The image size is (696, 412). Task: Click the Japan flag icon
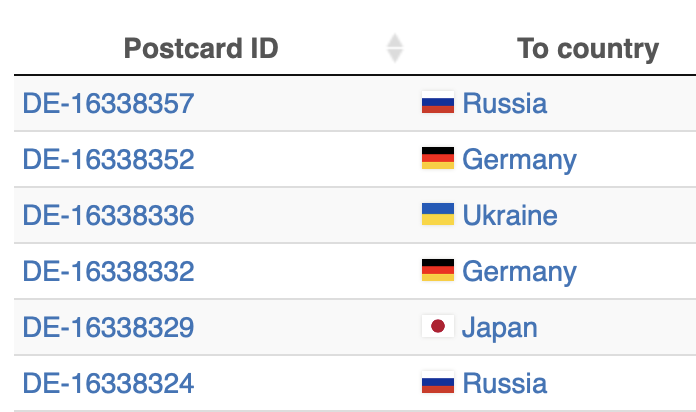point(438,327)
